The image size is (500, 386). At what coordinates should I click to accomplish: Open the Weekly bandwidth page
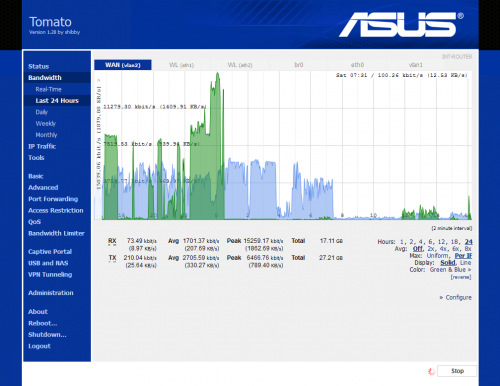(46, 124)
